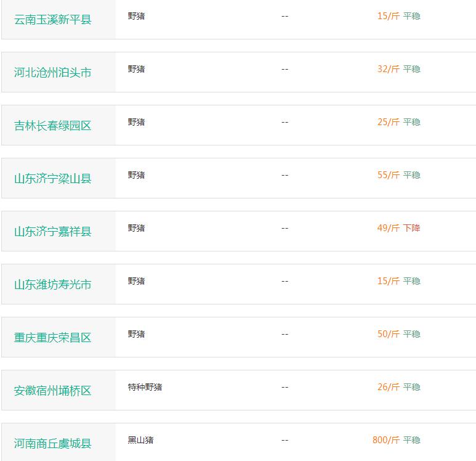The width and height of the screenshot is (476, 461).
Task: Open the 河南商丘虞城县 location link
Action: pos(52,443)
